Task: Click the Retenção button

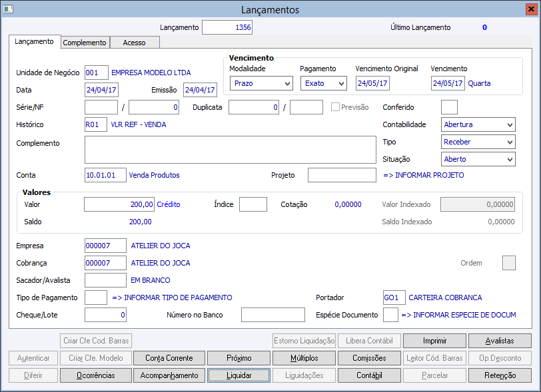Action: tap(500, 375)
